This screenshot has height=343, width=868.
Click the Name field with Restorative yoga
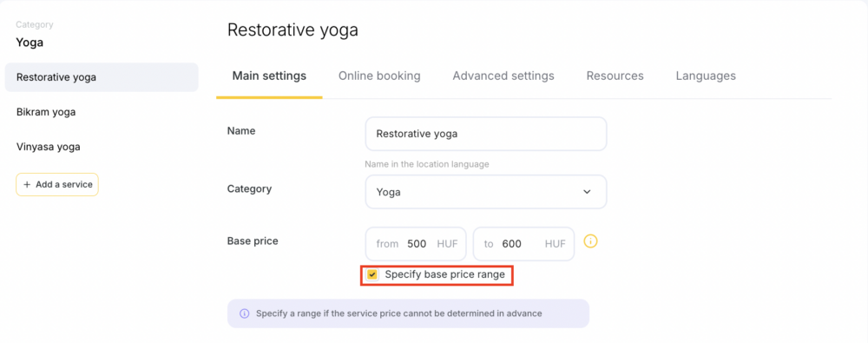coord(486,134)
